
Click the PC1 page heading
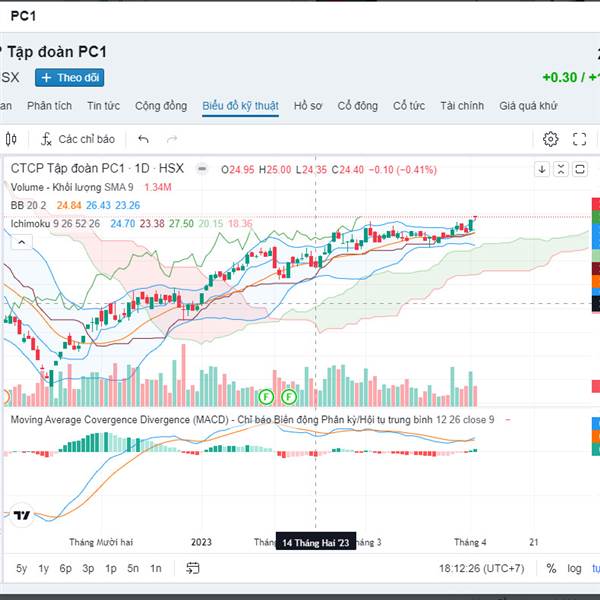(23, 16)
